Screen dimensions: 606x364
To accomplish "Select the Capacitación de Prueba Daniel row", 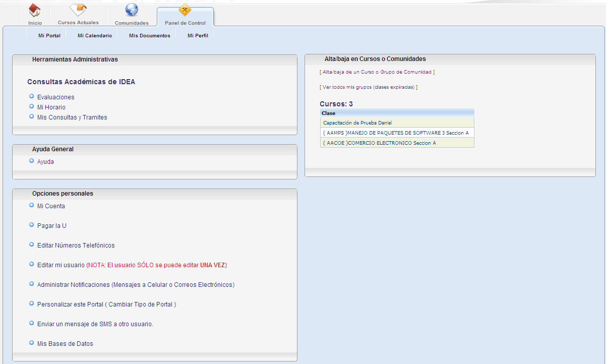I will point(397,123).
